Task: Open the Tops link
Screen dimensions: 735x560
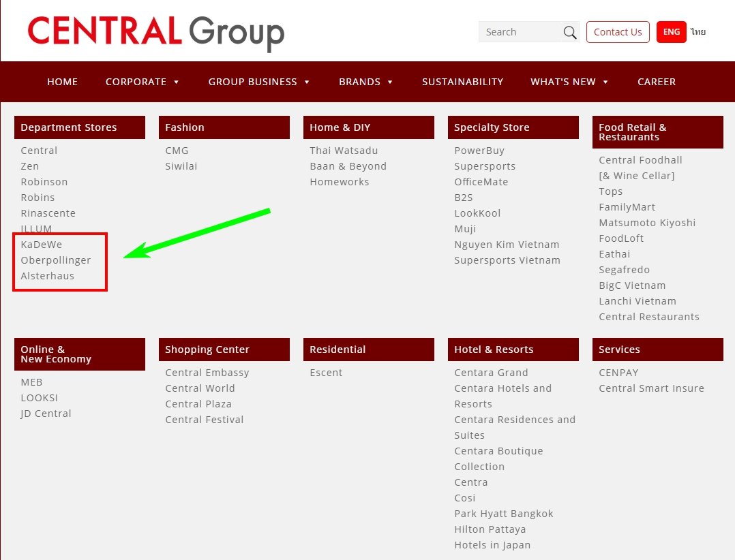Action: (611, 191)
